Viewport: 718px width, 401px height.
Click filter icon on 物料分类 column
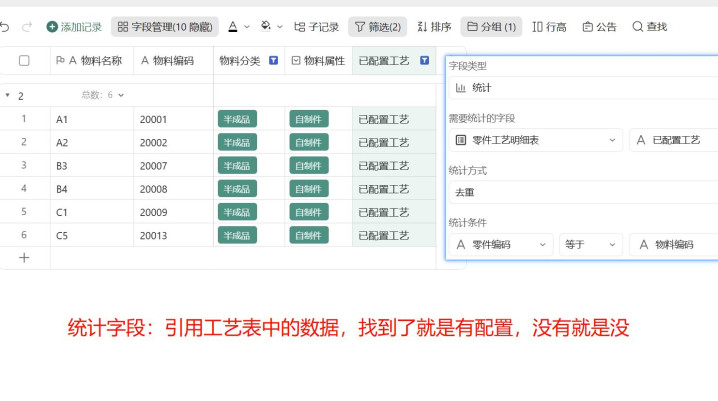273,61
